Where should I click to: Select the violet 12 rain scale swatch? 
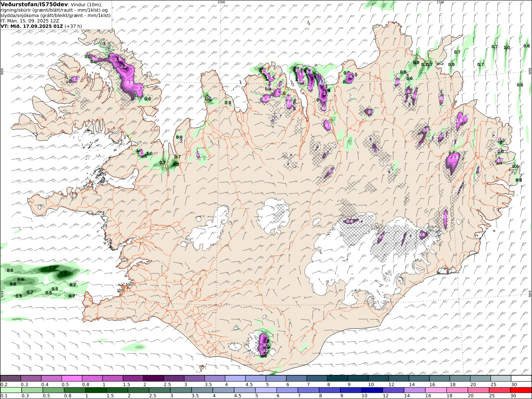tap(393, 390)
